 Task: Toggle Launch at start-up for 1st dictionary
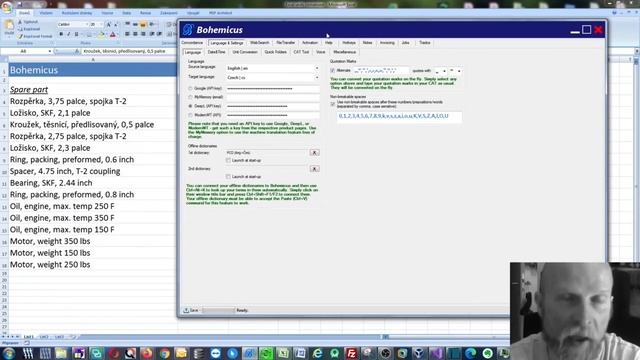228,160
